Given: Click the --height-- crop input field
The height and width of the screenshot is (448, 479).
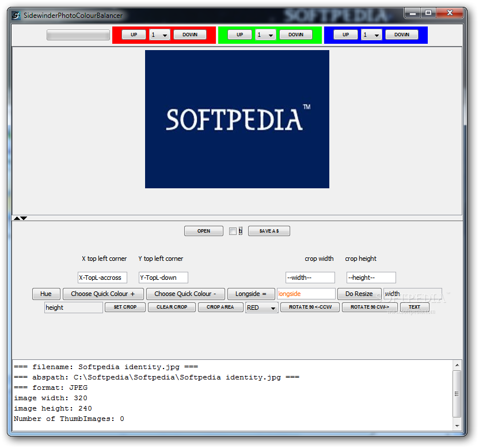Looking at the screenshot, I should click(371, 278).
